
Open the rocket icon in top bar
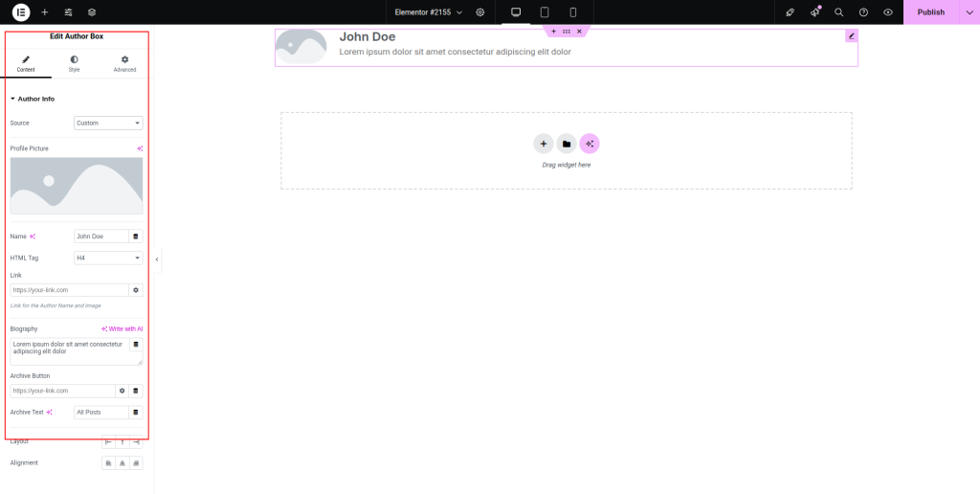(790, 11)
